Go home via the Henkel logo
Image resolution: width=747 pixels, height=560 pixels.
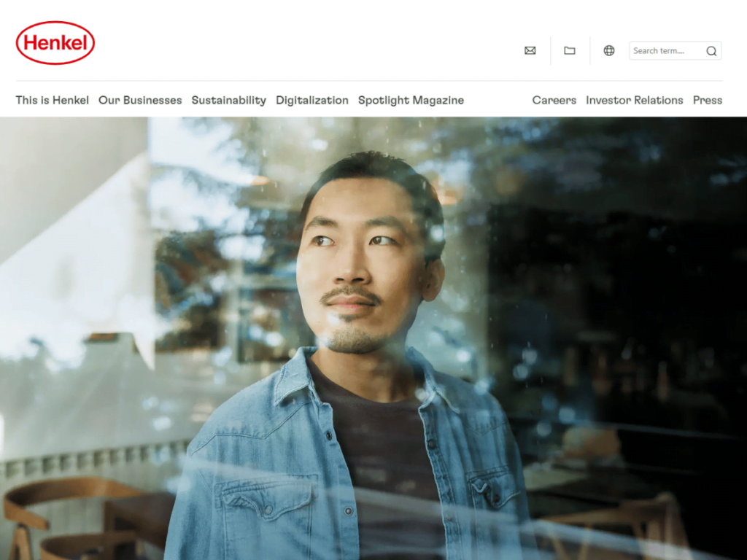pos(55,43)
